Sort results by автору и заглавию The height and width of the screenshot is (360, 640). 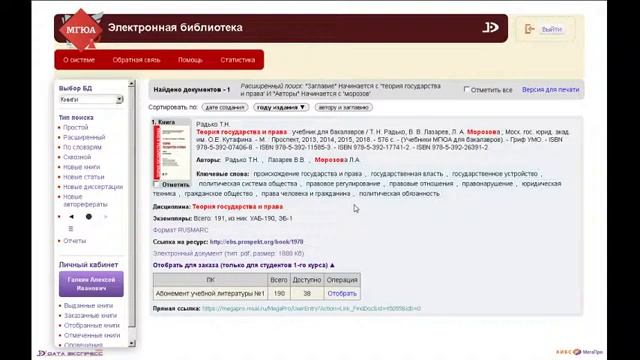tap(343, 107)
